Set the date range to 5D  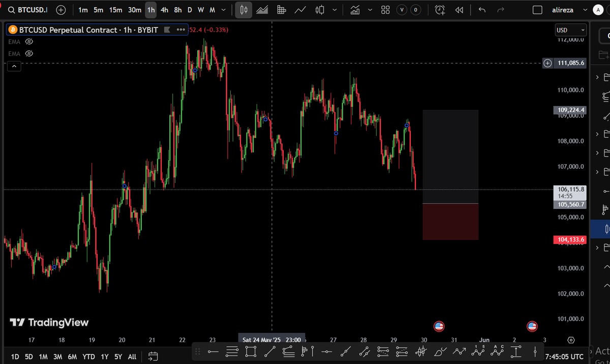point(29,356)
